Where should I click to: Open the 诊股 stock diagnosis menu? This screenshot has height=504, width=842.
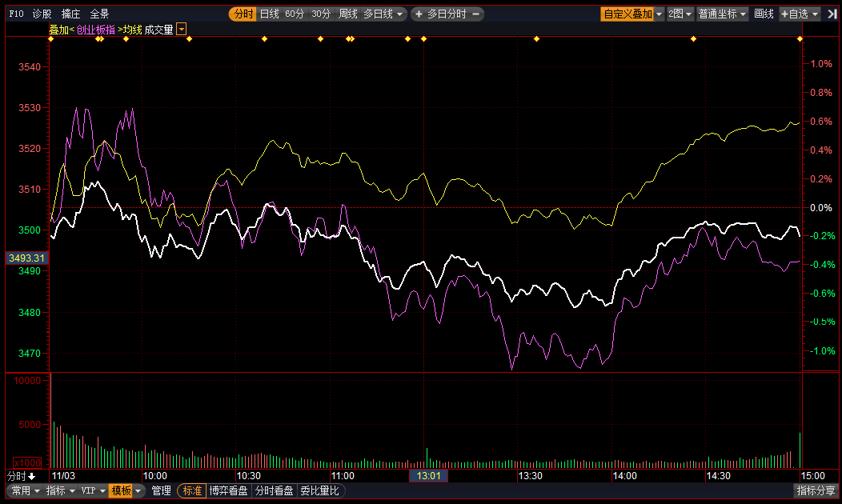click(42, 14)
